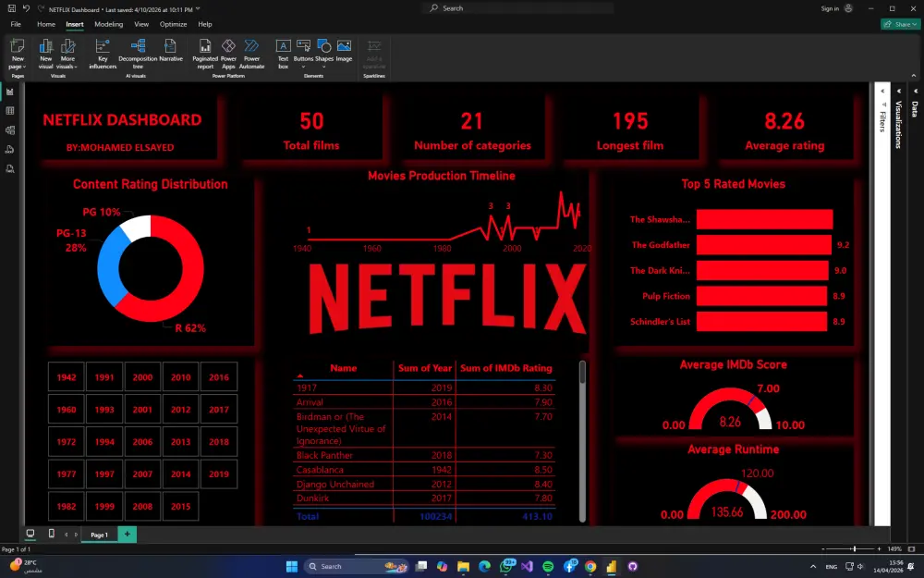This screenshot has height=578, width=924.
Task: Select the Insert ribbon tab
Action: 74,24
